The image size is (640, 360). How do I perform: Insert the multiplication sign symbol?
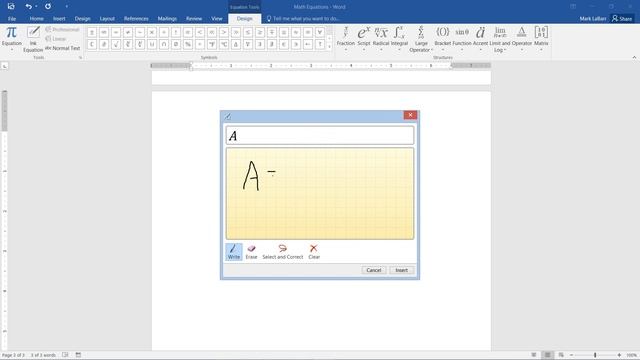[152, 32]
